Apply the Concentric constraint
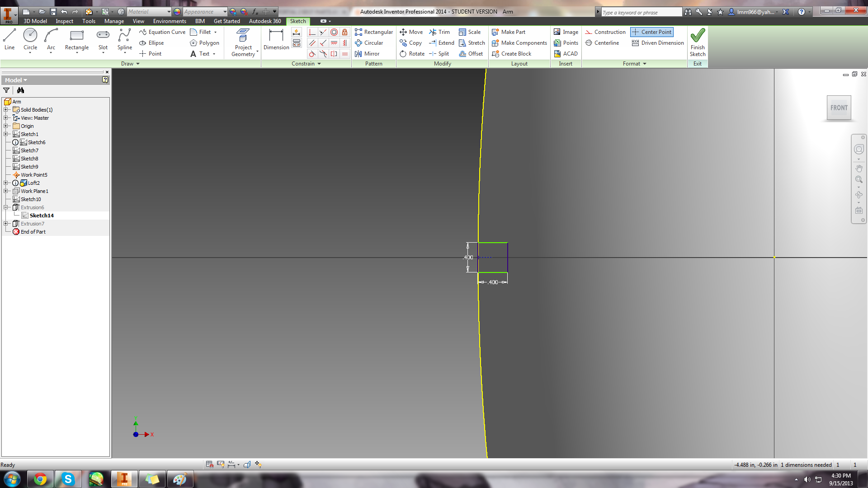The height and width of the screenshot is (488, 868). (x=334, y=32)
